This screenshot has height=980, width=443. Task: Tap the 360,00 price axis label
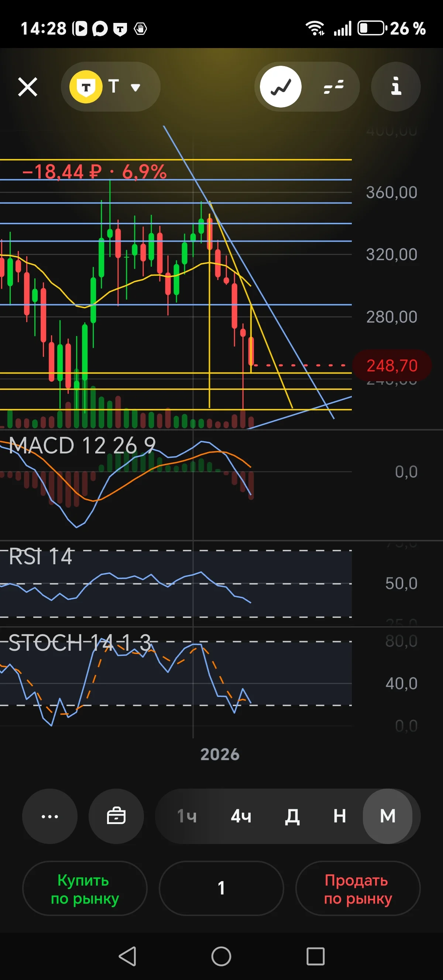(392, 193)
